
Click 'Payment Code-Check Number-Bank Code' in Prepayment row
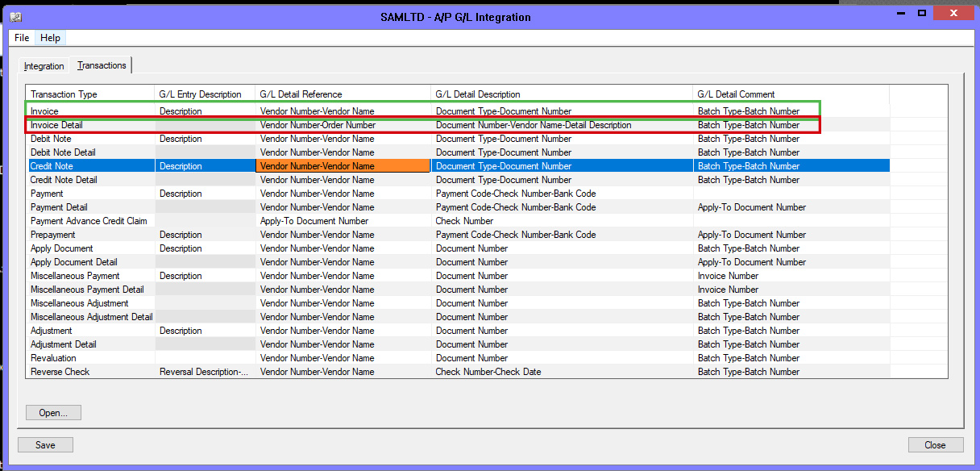562,235
